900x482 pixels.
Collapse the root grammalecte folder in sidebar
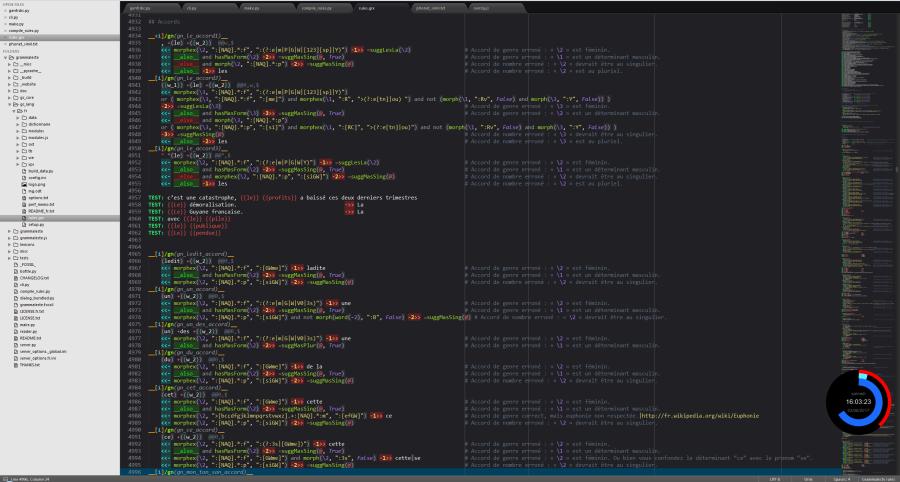(5, 57)
